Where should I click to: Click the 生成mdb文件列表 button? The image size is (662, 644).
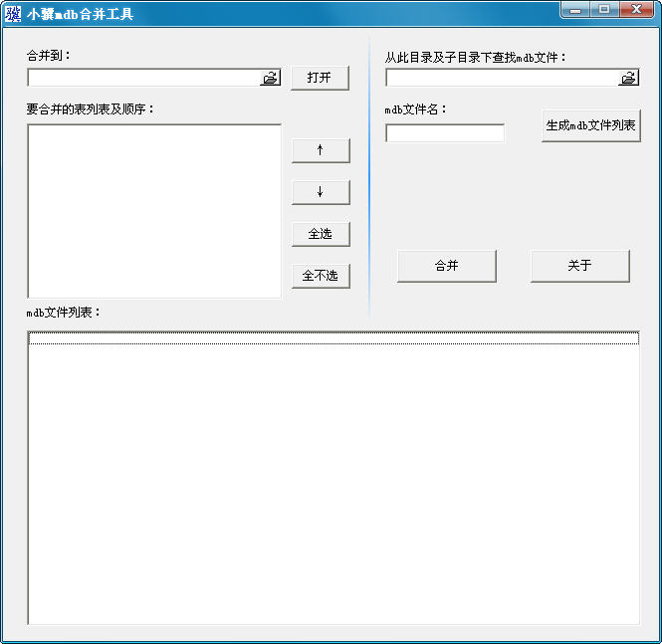pyautogui.click(x=590, y=125)
